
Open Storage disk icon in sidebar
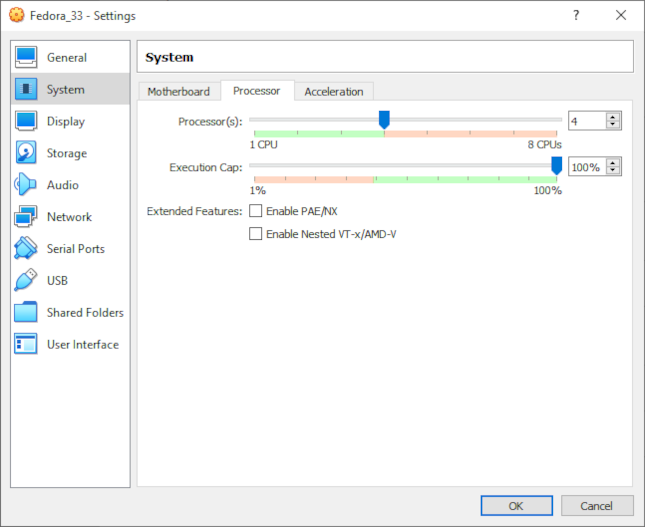pyautogui.click(x=26, y=154)
